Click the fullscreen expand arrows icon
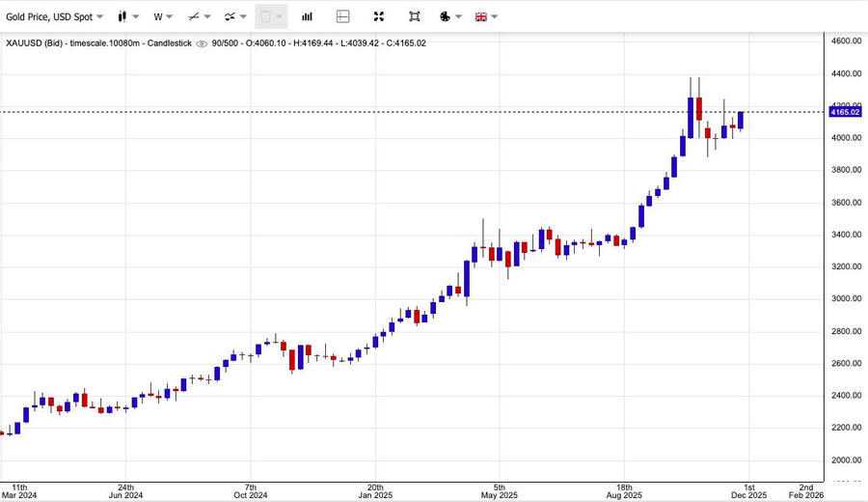 tap(379, 16)
